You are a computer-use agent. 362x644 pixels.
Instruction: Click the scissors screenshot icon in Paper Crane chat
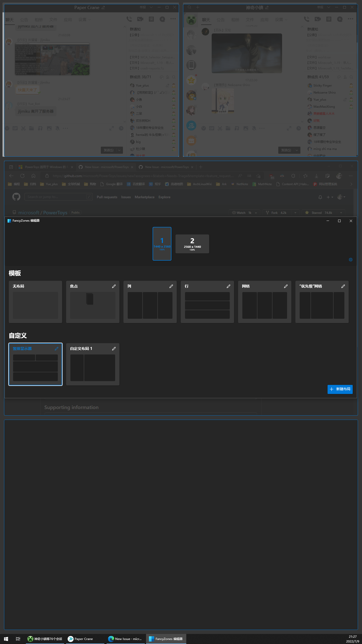click(x=23, y=128)
